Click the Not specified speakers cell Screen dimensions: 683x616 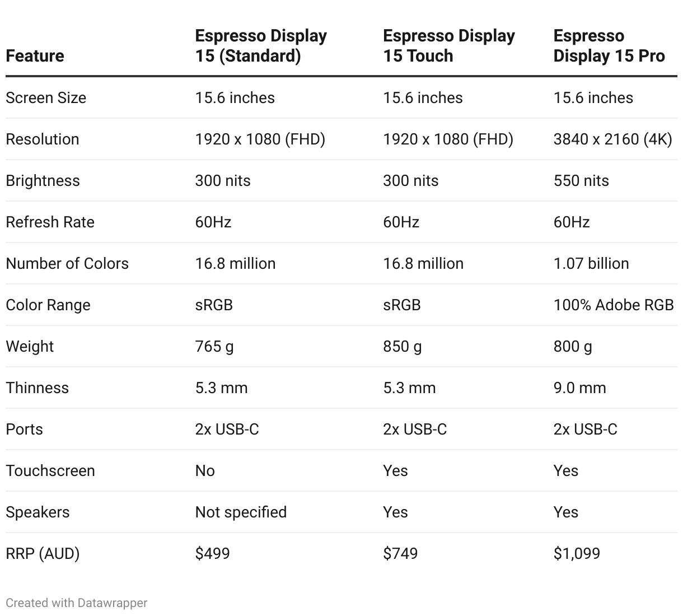241,512
